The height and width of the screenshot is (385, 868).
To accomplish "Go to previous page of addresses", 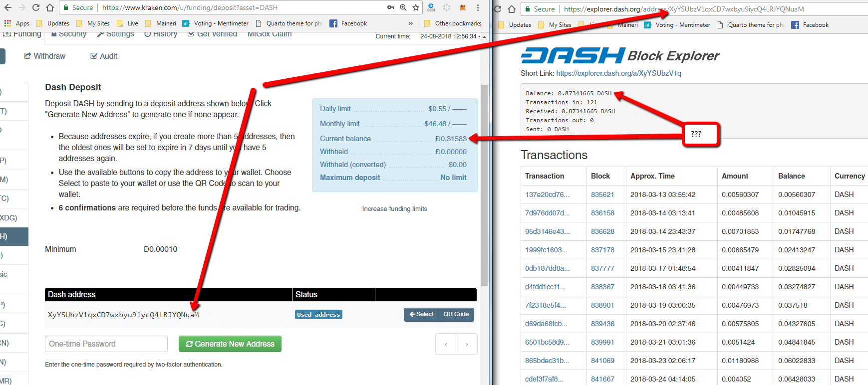I will (x=446, y=344).
